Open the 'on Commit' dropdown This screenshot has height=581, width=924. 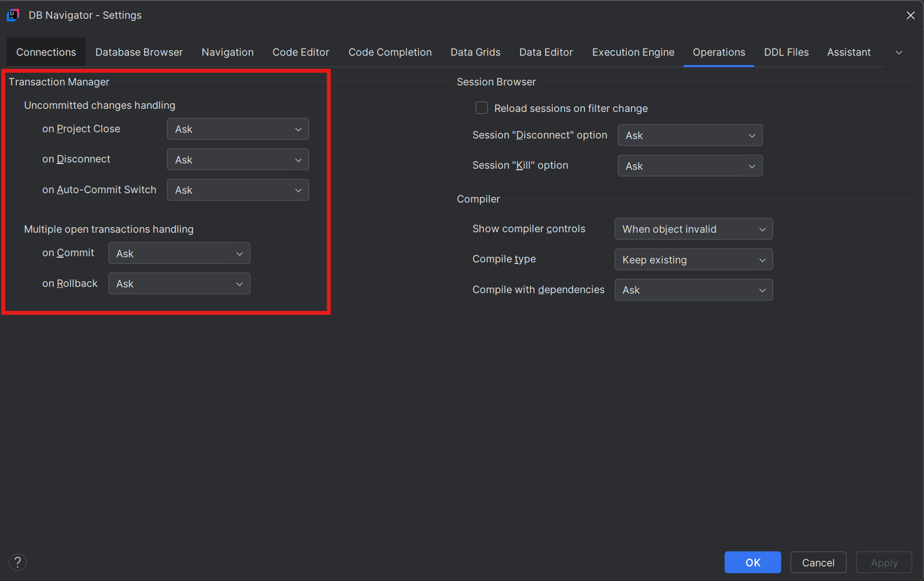click(x=179, y=253)
